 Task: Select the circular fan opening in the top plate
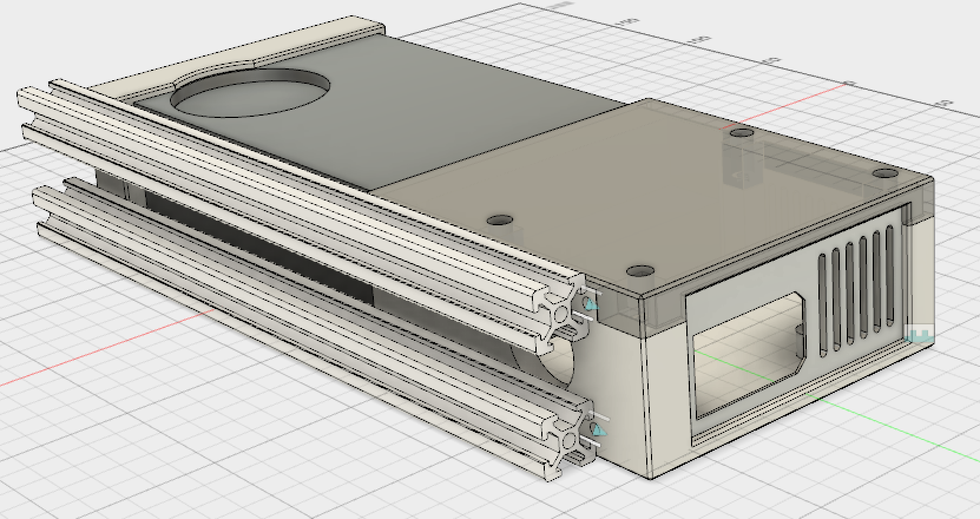pyautogui.click(x=249, y=93)
